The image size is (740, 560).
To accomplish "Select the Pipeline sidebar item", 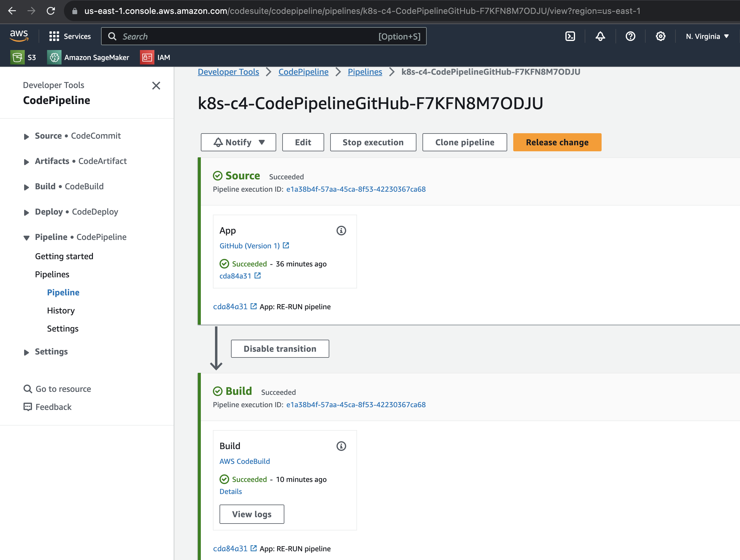I will point(63,292).
